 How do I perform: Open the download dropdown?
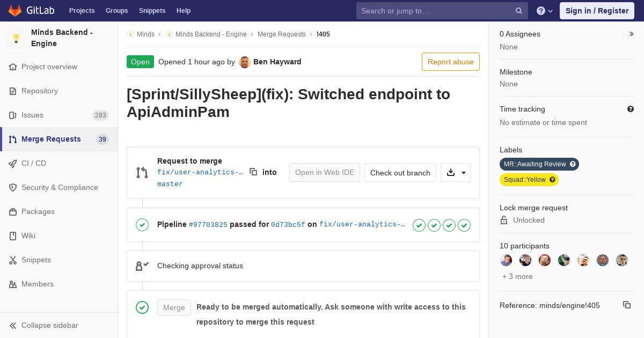[456, 173]
